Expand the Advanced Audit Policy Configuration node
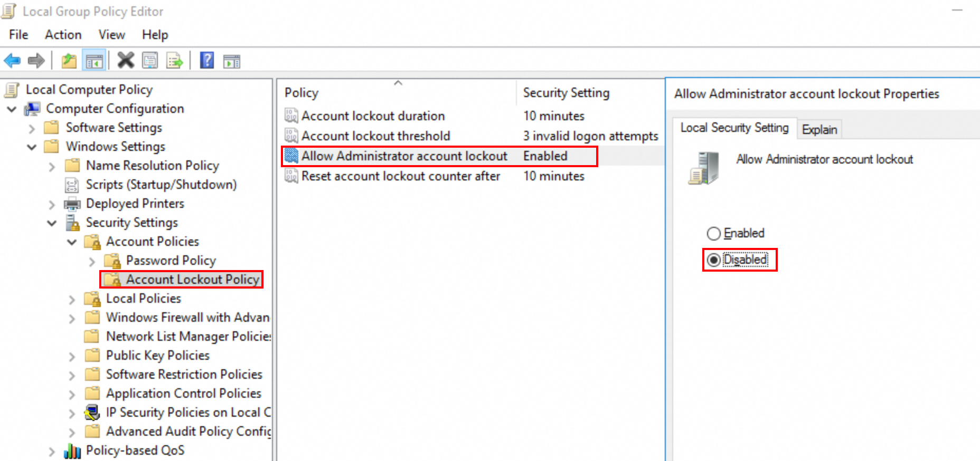The height and width of the screenshot is (461, 980). click(72, 433)
